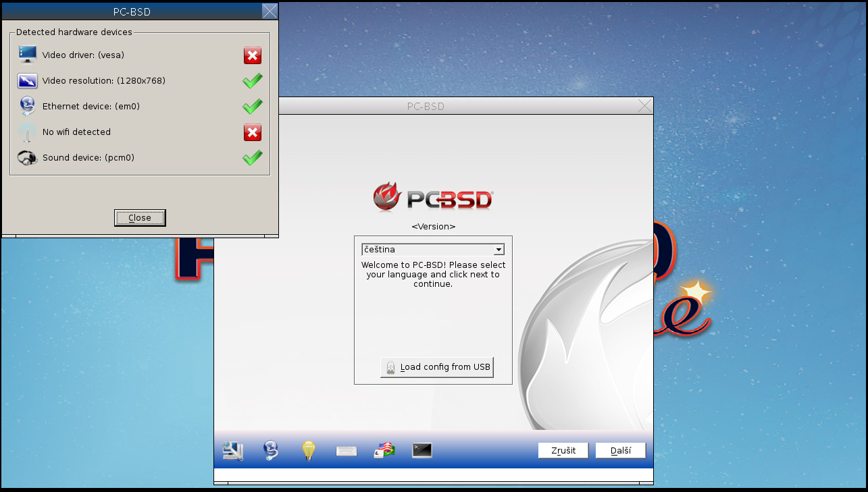
Task: Click the Sound device pcm0 icon
Action: point(27,157)
